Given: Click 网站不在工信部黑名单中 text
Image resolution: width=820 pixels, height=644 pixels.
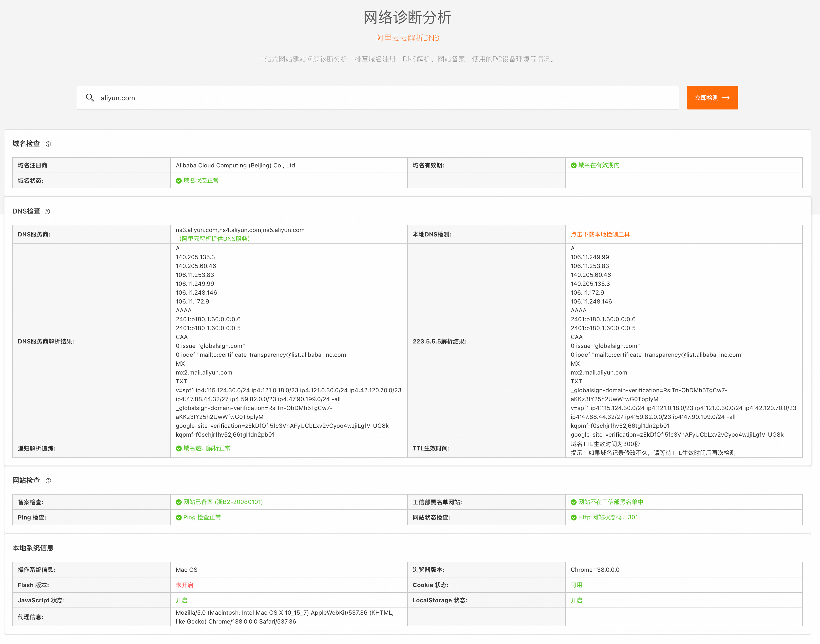Looking at the screenshot, I should click(x=611, y=502).
